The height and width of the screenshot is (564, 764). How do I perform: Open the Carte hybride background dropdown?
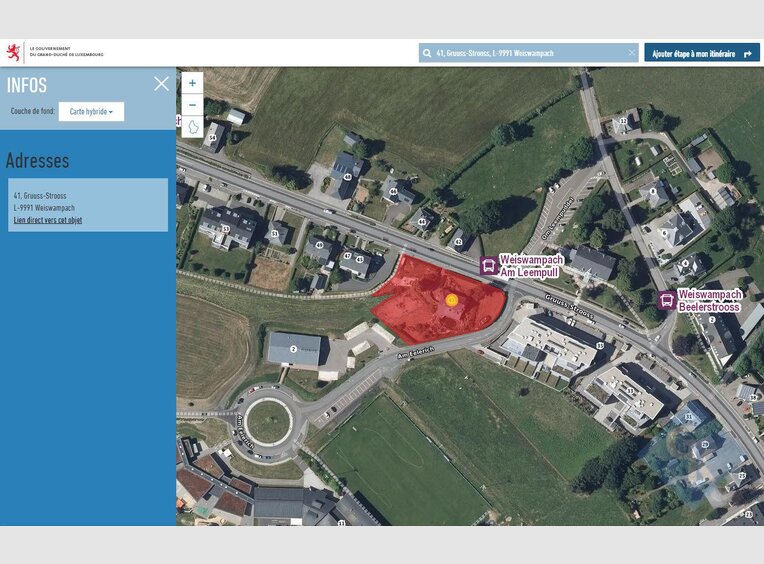[91, 112]
